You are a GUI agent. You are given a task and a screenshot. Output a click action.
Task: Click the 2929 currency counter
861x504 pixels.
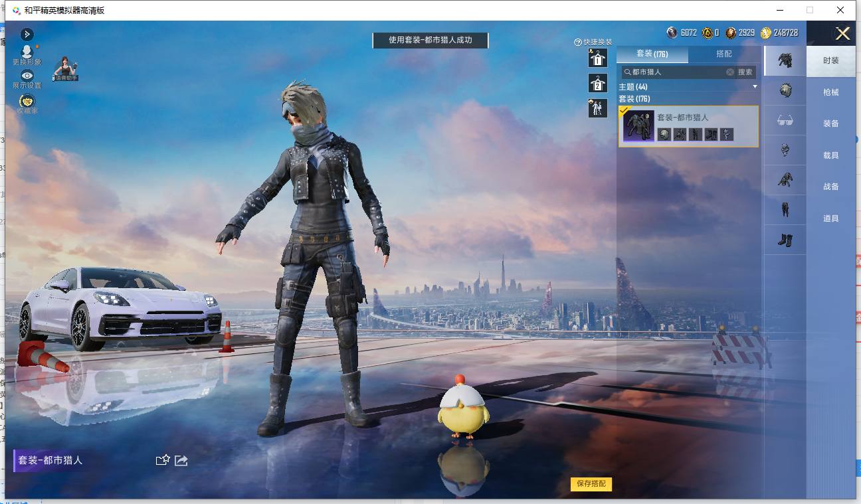click(740, 33)
